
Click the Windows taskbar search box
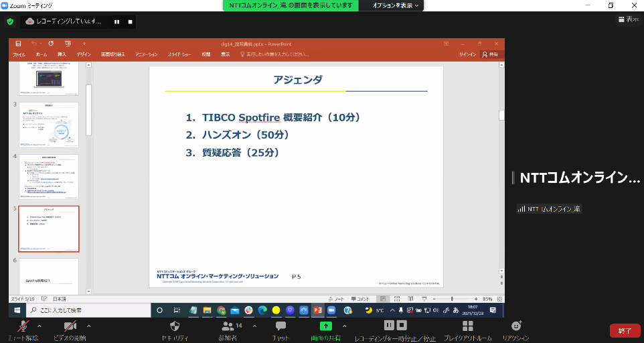(89, 310)
